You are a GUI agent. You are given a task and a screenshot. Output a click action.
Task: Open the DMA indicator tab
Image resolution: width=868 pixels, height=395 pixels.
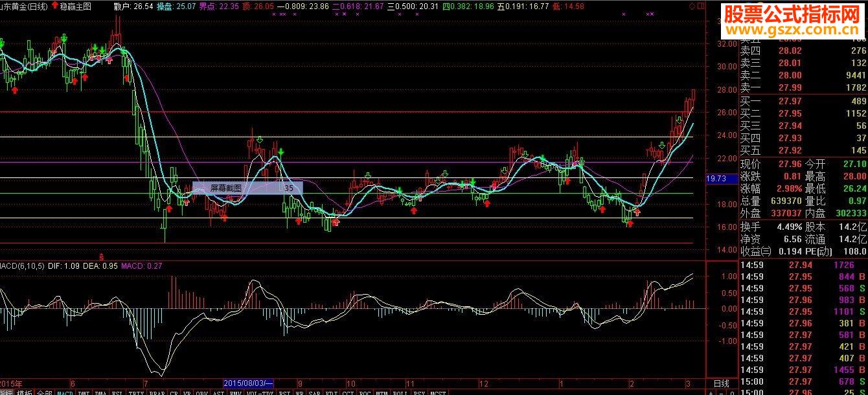click(x=100, y=392)
